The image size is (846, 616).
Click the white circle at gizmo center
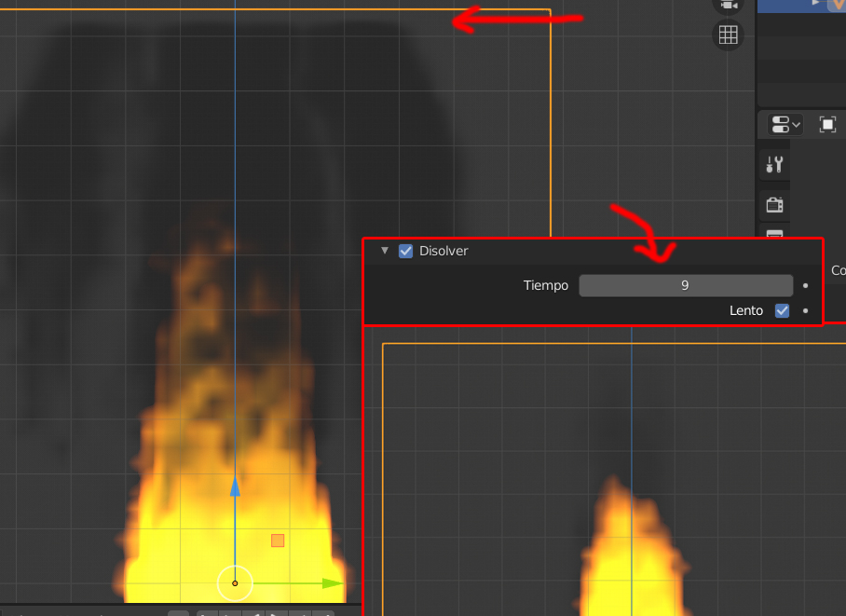click(x=235, y=583)
